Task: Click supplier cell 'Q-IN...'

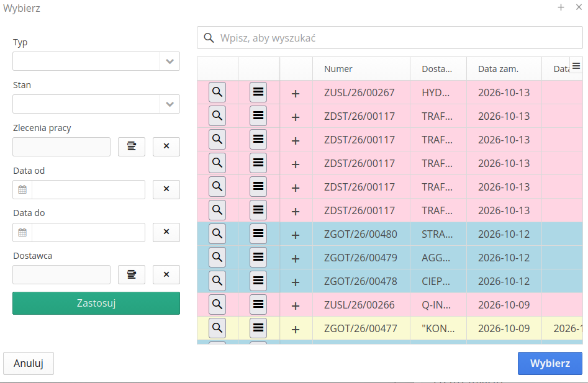Action: coord(438,305)
